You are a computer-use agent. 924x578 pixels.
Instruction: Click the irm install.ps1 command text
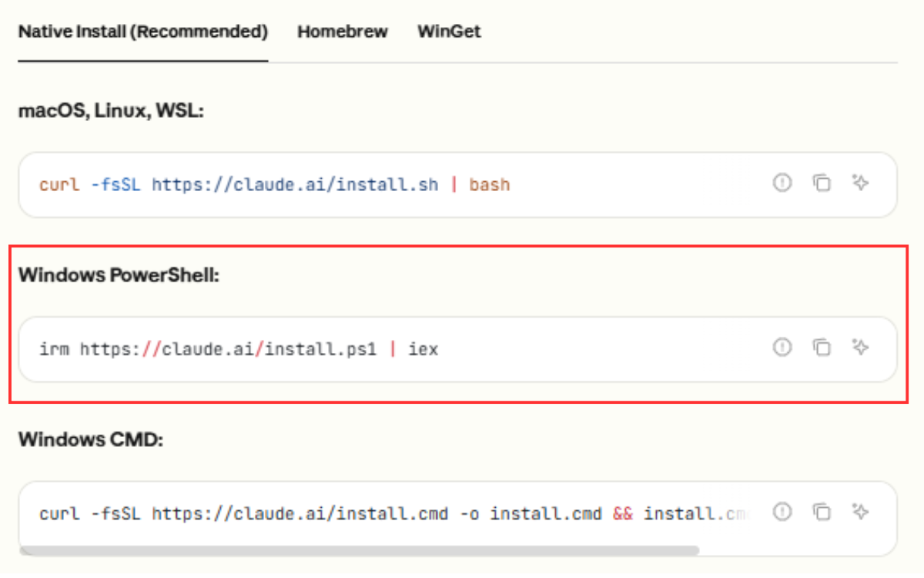(x=239, y=349)
